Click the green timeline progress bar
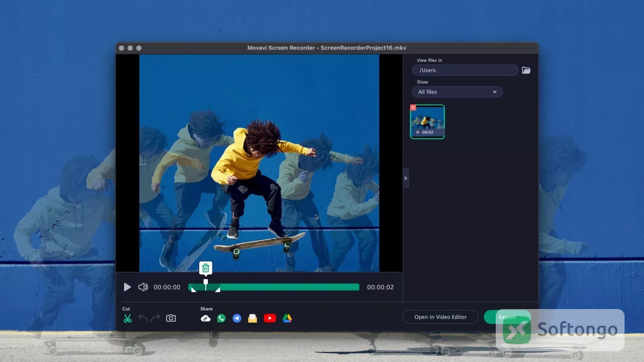The height and width of the screenshot is (362, 644). (x=274, y=287)
